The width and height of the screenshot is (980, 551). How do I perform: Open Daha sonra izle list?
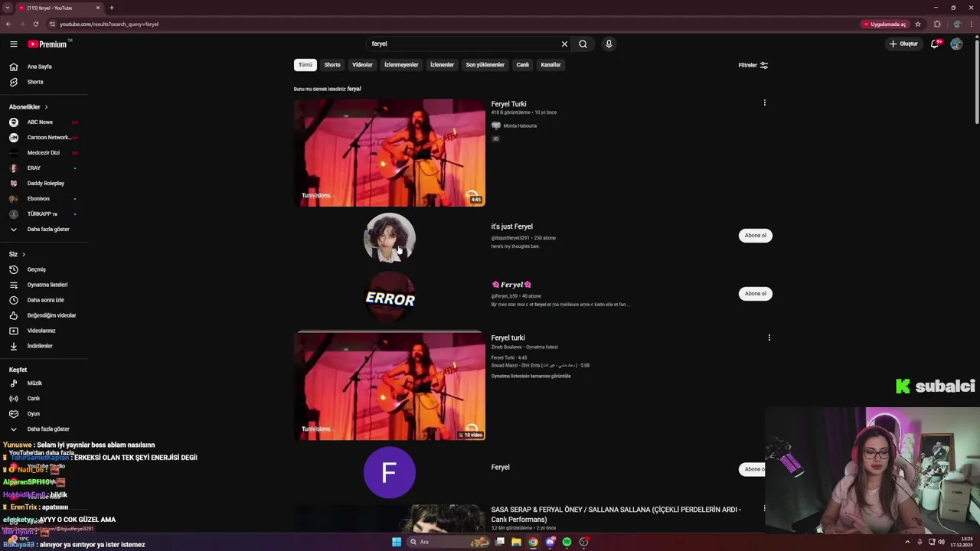pos(46,300)
